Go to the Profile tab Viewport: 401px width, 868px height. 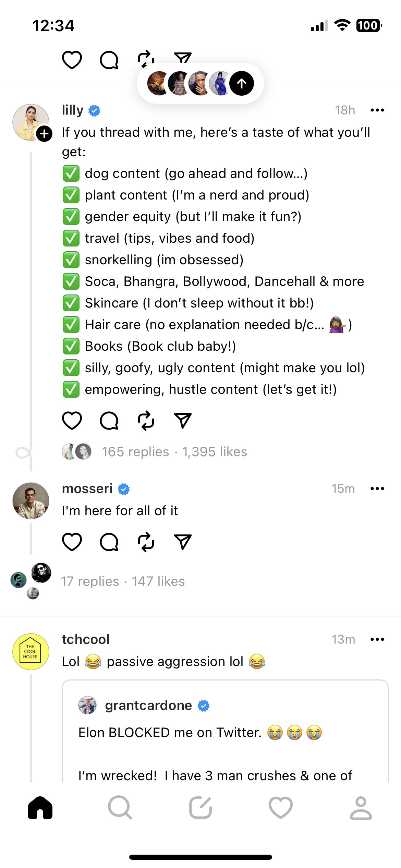click(x=361, y=808)
